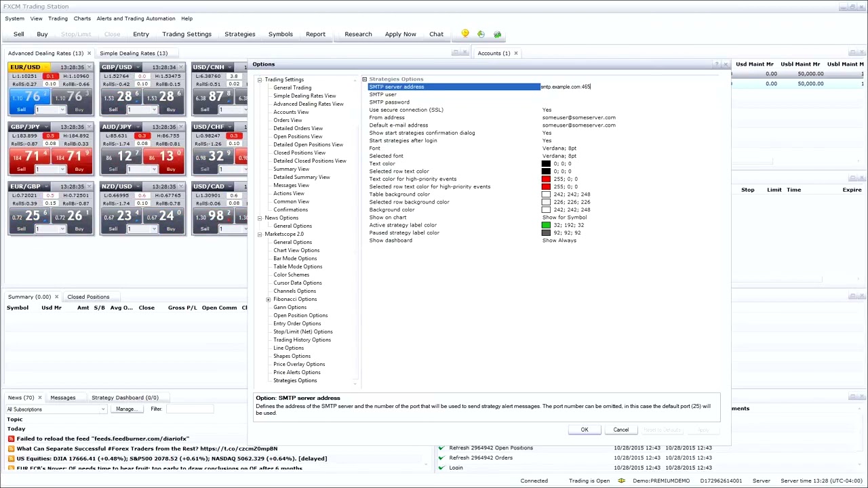Collapse the Marketscope 2.0 tree node
Image resolution: width=868 pixels, height=488 pixels.
click(260, 235)
